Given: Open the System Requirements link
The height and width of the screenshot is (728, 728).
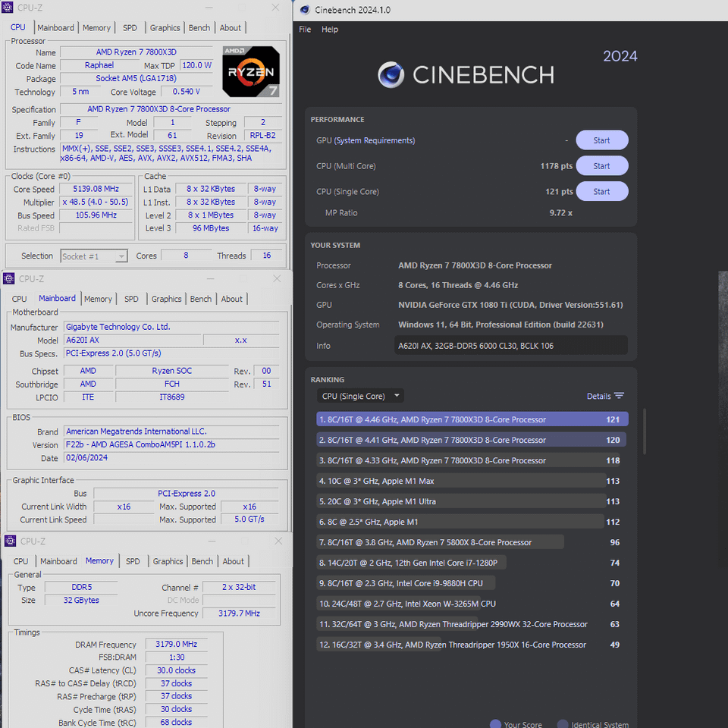Looking at the screenshot, I should 374,140.
